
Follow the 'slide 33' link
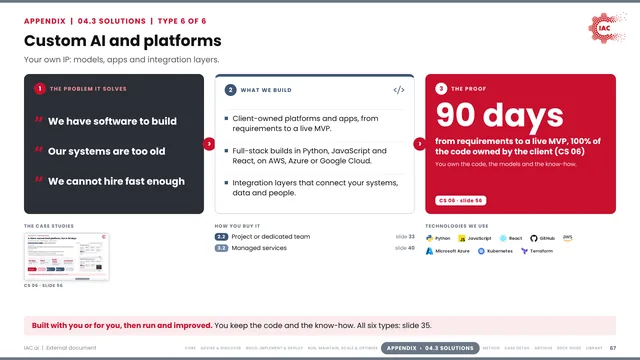point(405,237)
